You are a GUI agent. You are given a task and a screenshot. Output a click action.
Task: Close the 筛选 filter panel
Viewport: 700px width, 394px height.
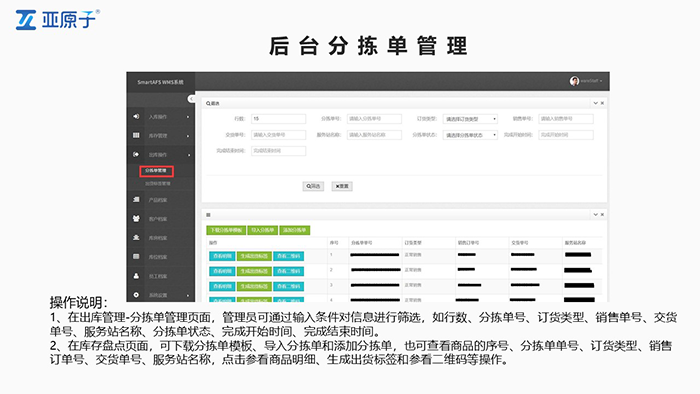point(602,103)
